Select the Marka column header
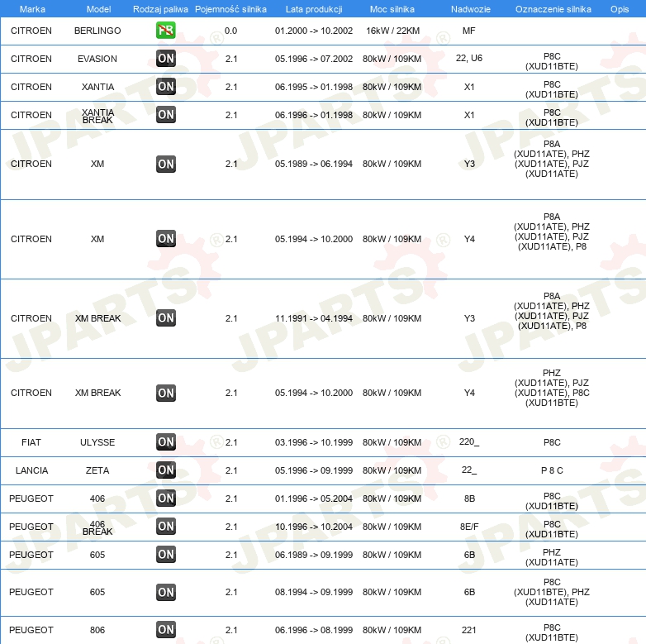 point(32,9)
